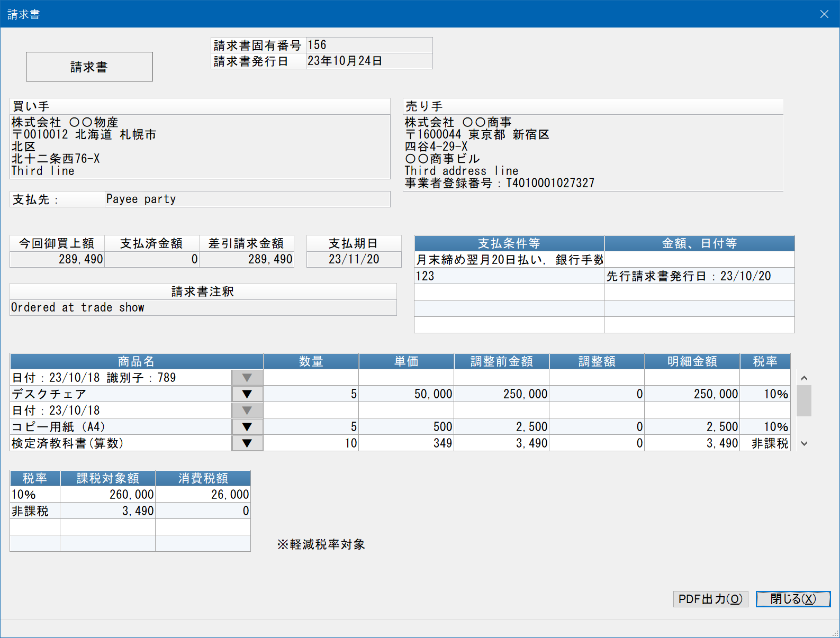Expand dropdown arrow for 検定済教科書(算数) row

247,443
